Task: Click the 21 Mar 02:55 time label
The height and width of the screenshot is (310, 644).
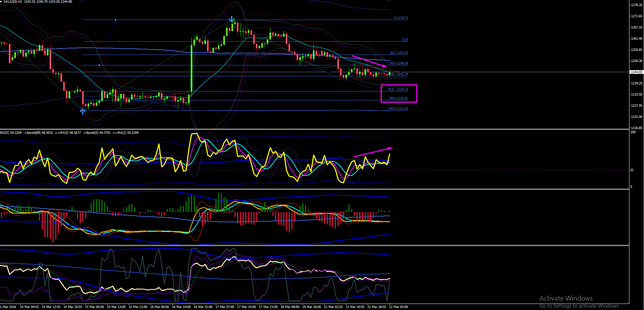Action: 334,307
